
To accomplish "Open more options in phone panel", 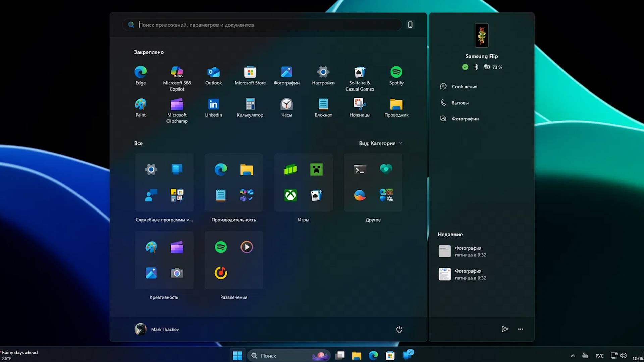I will (520, 329).
